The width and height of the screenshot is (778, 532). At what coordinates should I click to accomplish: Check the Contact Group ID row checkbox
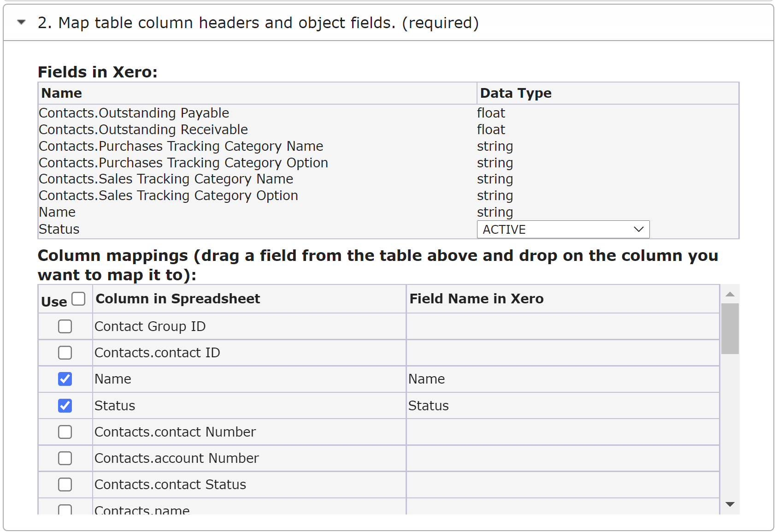[65, 326]
